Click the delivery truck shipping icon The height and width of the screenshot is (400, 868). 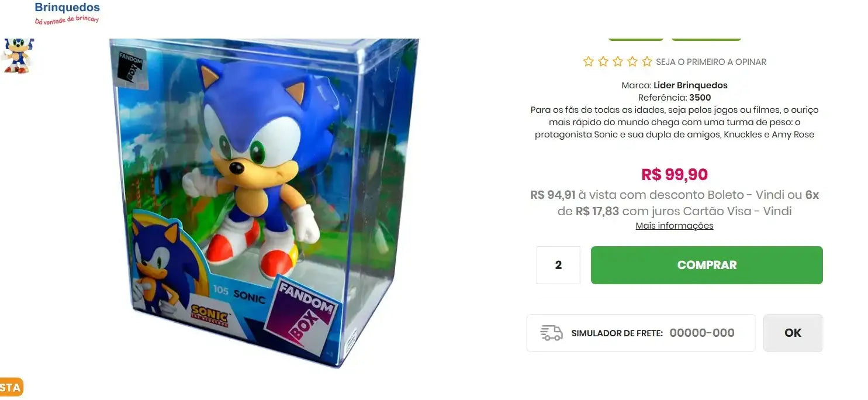[x=551, y=333]
